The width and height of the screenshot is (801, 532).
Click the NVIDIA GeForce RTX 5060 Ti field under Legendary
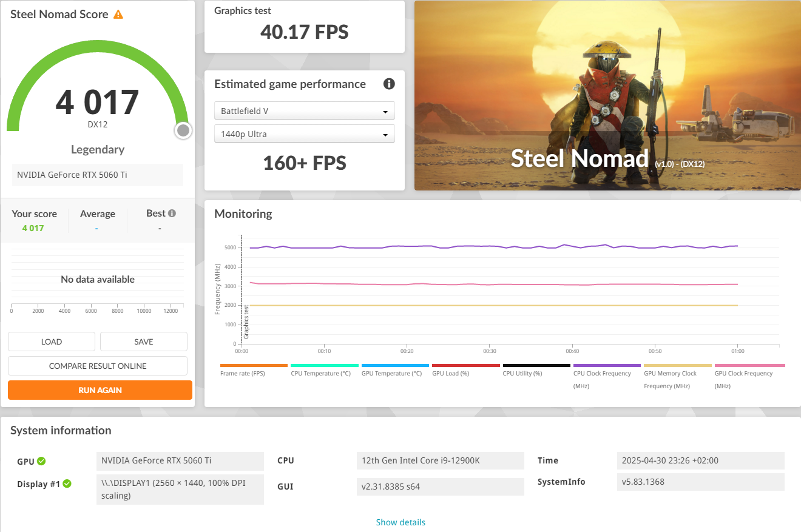[98, 175]
